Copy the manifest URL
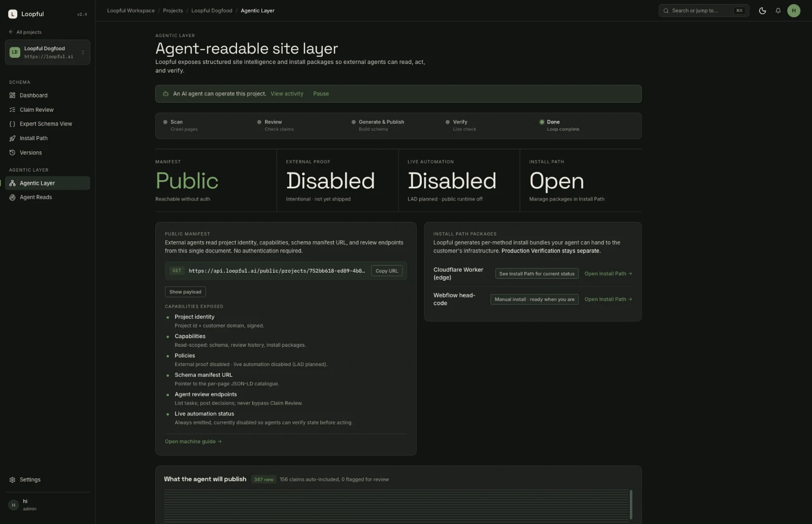Screen dimensions: 812x524 click(x=387, y=271)
